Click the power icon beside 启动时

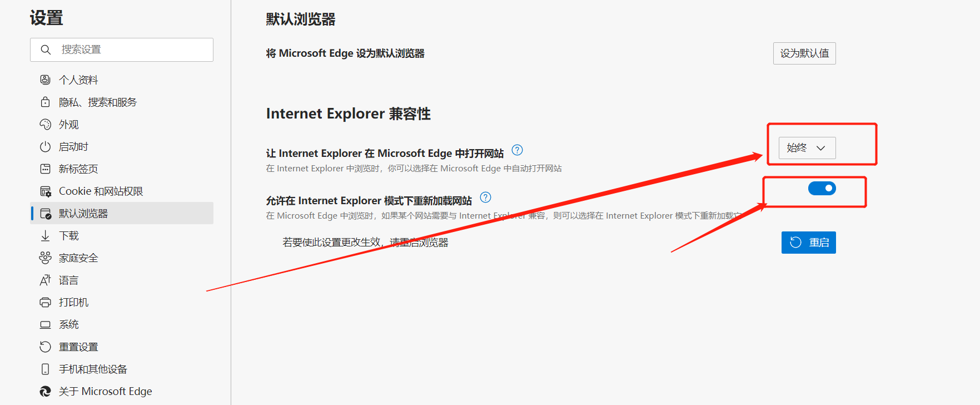tap(45, 146)
